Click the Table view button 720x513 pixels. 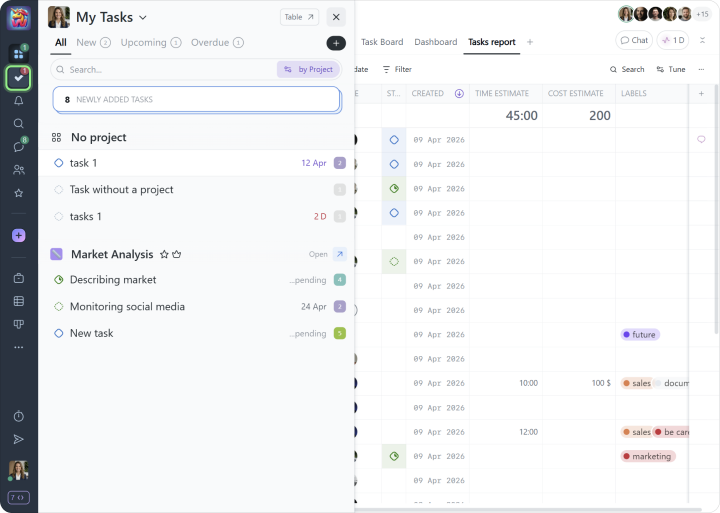click(299, 17)
